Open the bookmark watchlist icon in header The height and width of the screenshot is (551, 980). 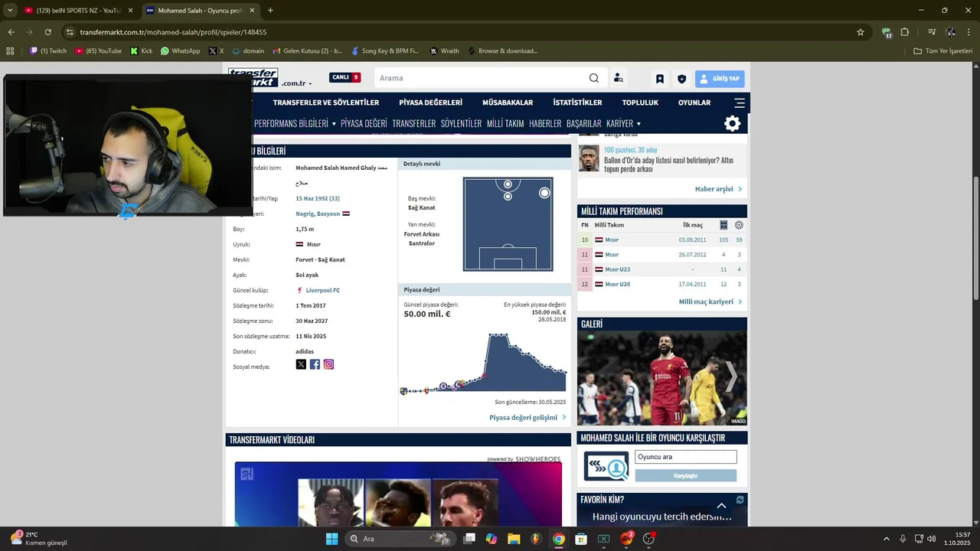click(x=659, y=79)
